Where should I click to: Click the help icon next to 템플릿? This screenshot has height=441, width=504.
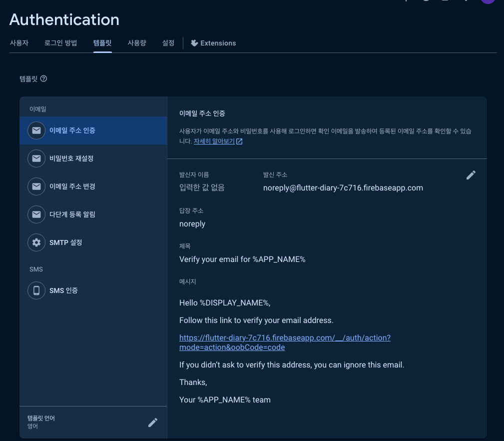point(44,79)
